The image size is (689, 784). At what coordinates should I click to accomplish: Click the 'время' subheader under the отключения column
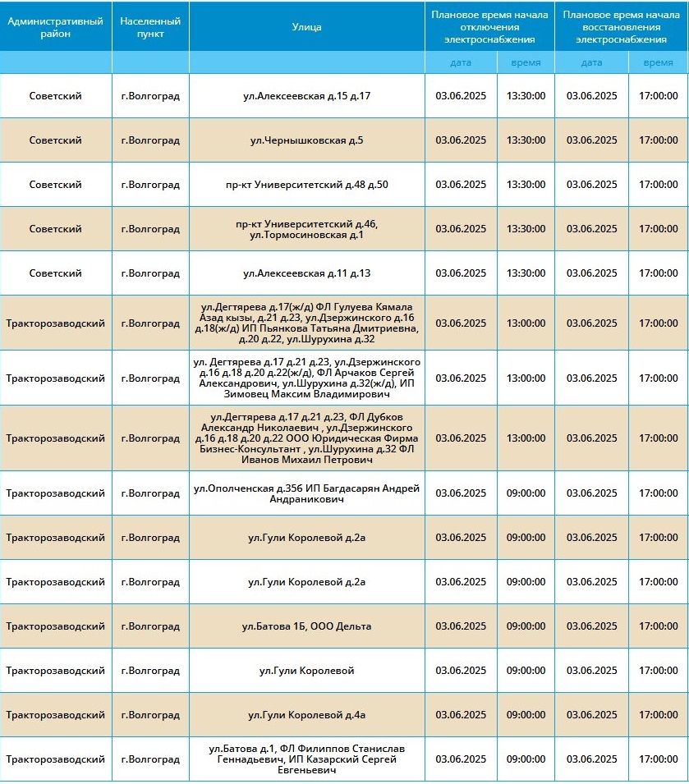coord(526,62)
